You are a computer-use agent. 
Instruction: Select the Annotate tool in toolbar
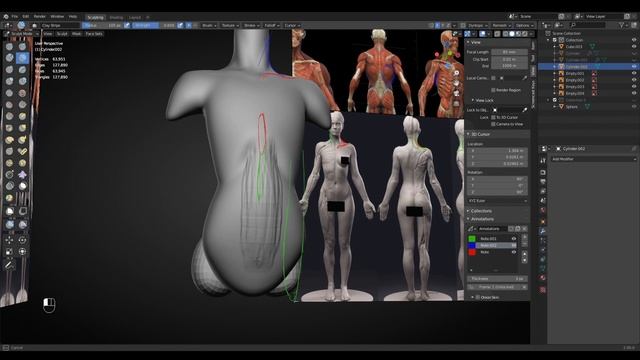pos(9,265)
